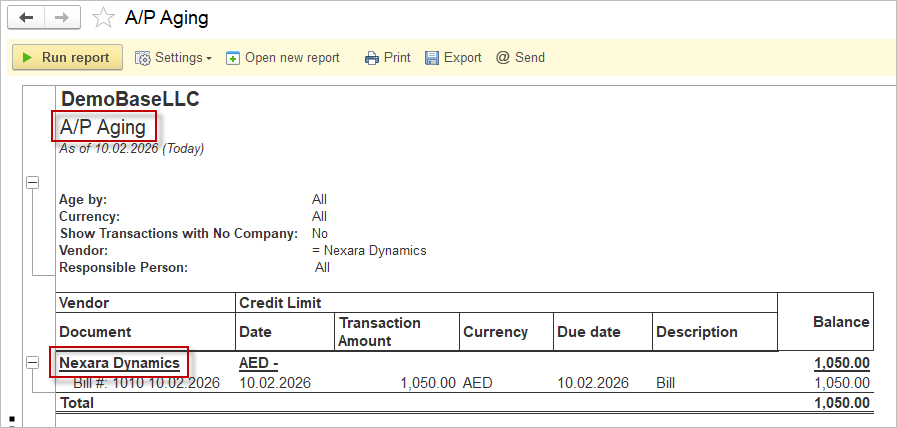Screen dimensions: 897x428
Task: Click the Balance column header
Action: point(840,322)
